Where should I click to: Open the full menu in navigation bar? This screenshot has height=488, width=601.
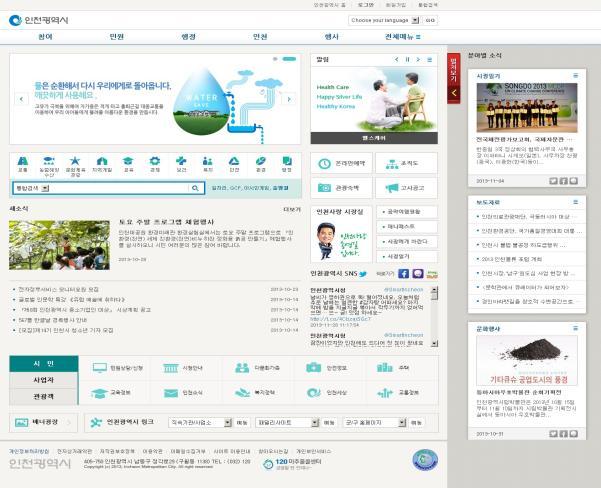tap(402, 37)
